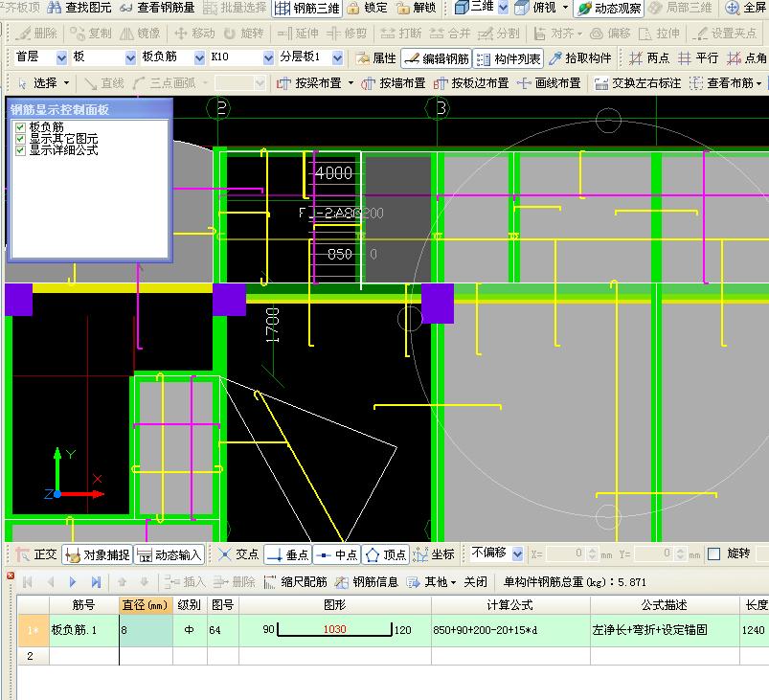Click the 关闭 (close) button in rebar panel

coord(475,581)
